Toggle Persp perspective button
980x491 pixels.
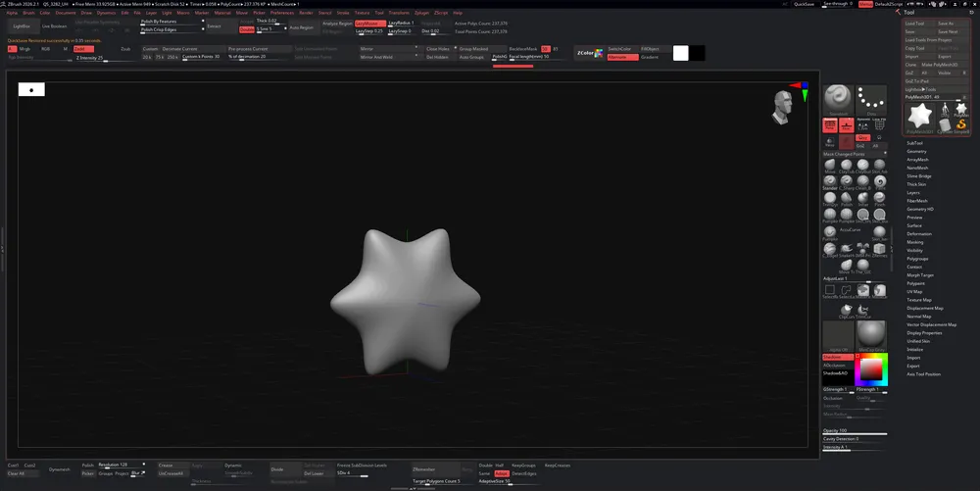(x=830, y=125)
